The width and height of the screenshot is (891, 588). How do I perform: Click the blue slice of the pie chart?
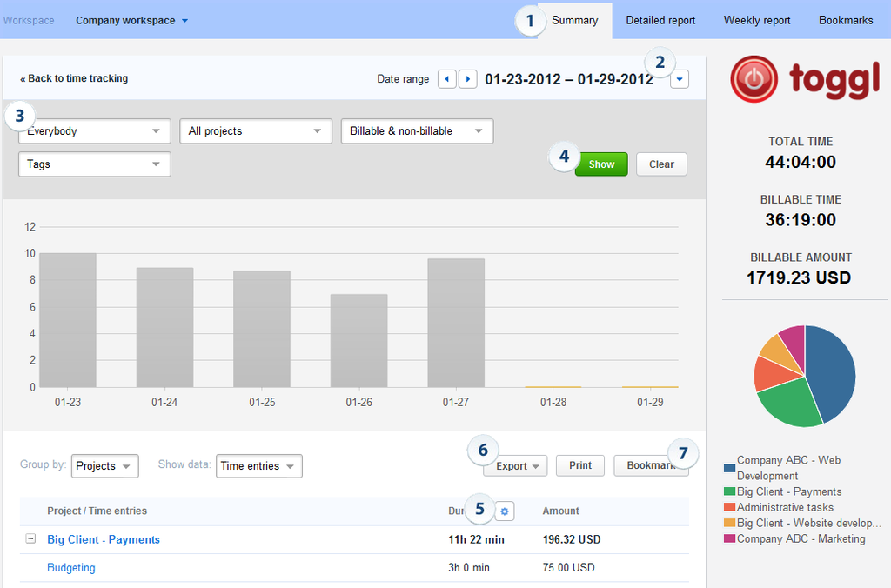833,372
